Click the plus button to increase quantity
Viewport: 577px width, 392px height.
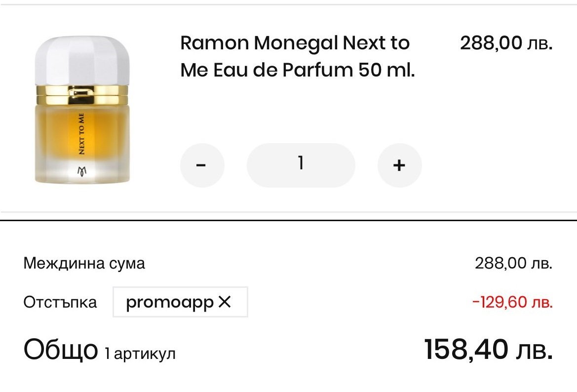coord(399,165)
